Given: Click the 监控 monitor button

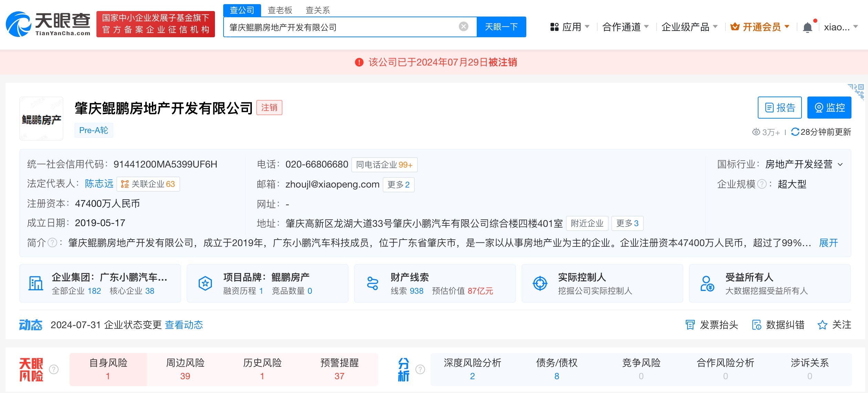Looking at the screenshot, I should click(x=829, y=108).
